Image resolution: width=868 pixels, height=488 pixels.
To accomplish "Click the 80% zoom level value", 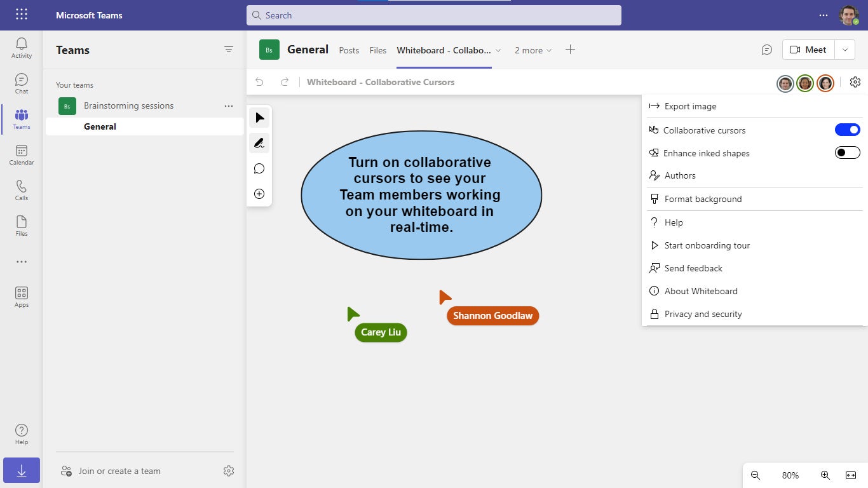I will (x=790, y=475).
